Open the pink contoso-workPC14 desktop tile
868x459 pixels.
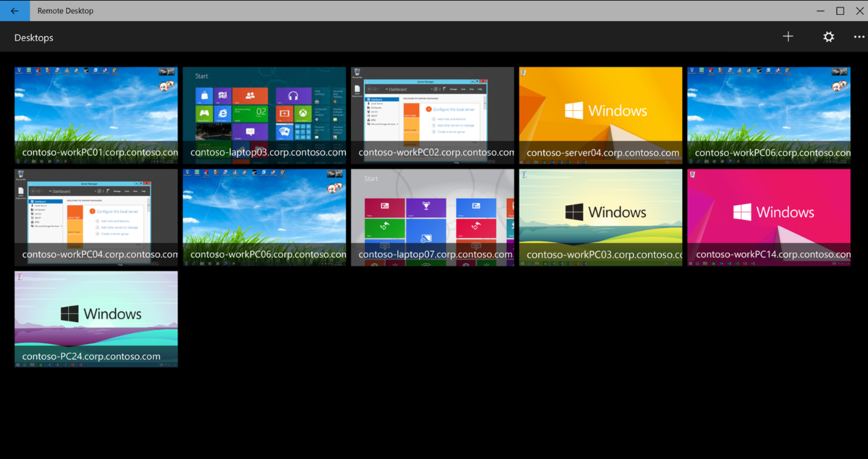[769, 217]
